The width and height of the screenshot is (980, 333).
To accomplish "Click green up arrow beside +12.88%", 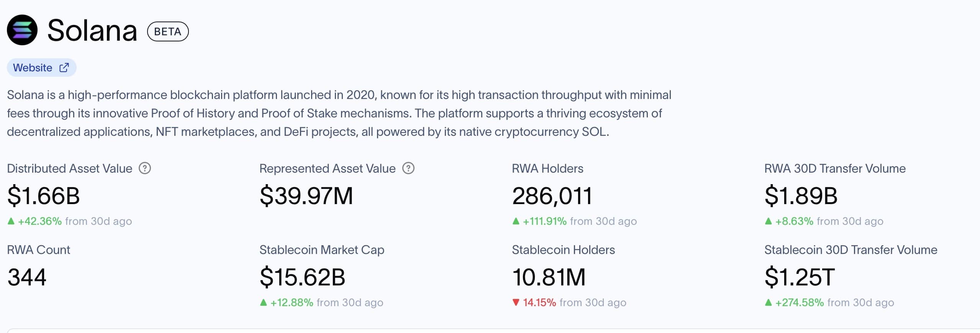I will pos(263,303).
